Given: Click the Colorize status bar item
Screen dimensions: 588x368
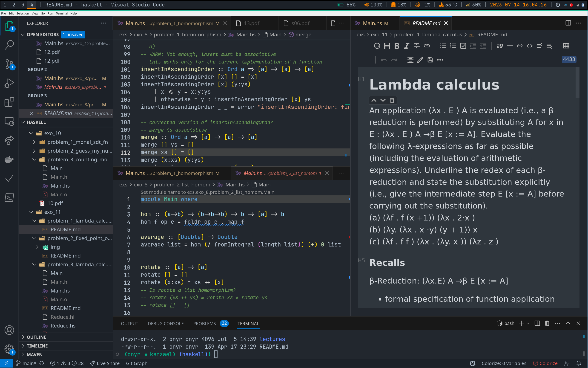Looking at the screenshot, I should 545,363.
